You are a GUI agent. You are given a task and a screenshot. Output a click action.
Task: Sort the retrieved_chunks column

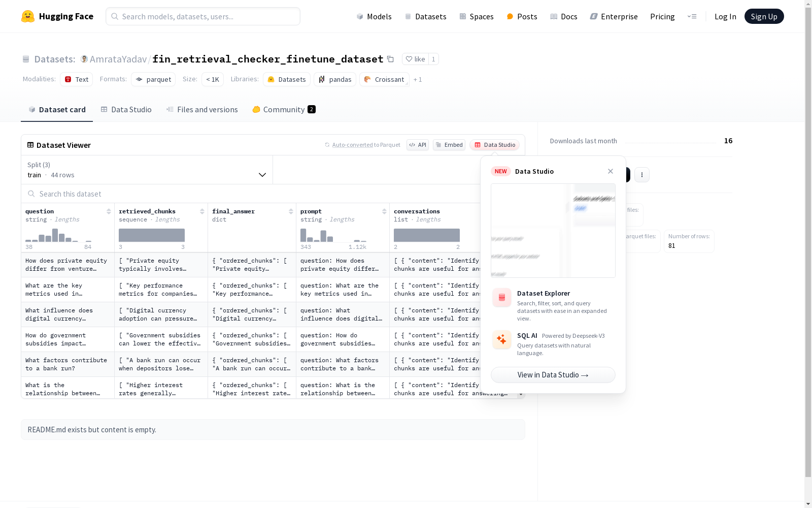pos(202,211)
